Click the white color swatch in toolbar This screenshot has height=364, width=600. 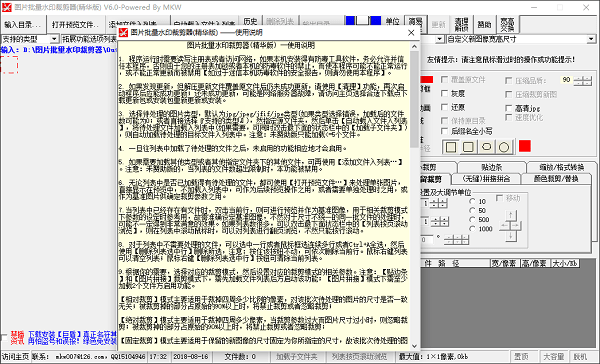click(x=362, y=21)
